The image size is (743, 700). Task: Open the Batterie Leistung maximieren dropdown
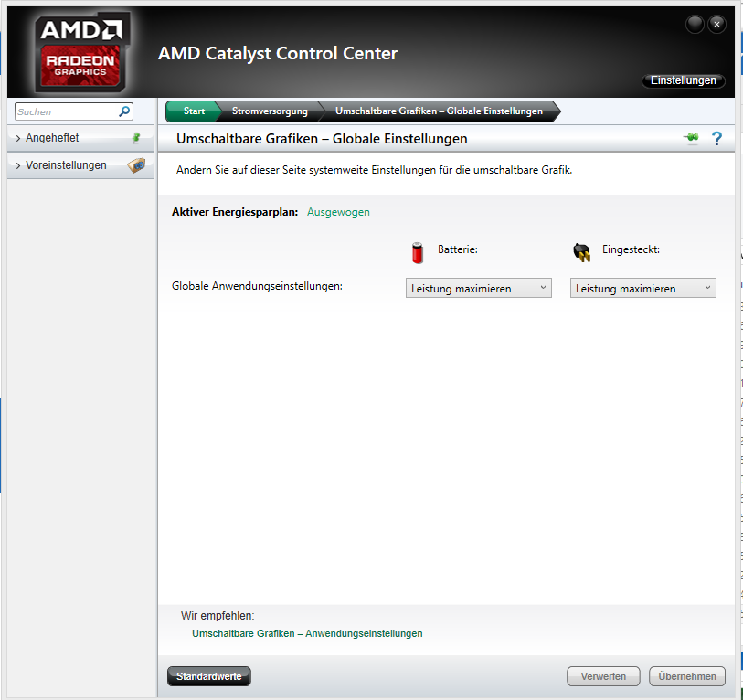click(x=479, y=288)
